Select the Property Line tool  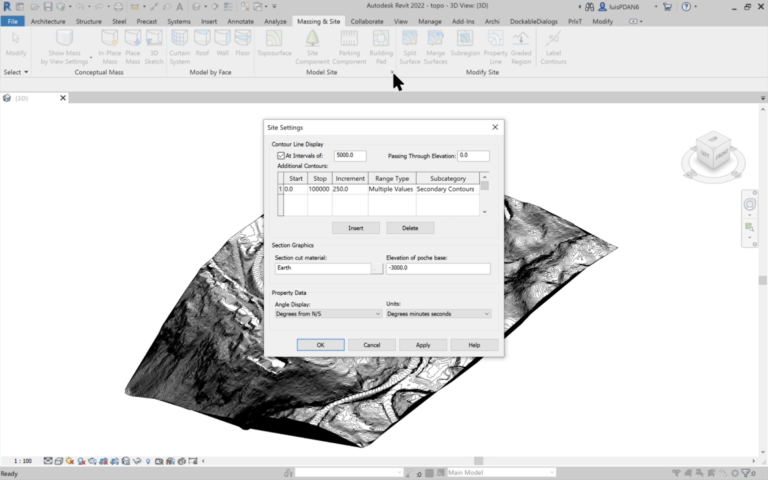495,47
